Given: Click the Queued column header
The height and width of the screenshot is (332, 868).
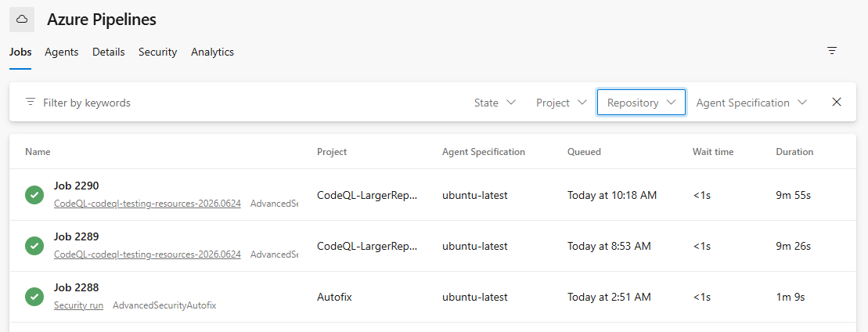Looking at the screenshot, I should pyautogui.click(x=584, y=151).
